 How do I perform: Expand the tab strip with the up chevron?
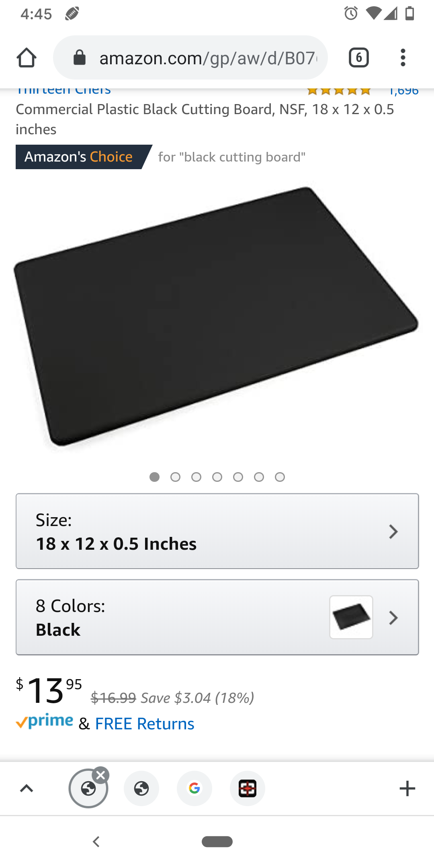point(27,788)
